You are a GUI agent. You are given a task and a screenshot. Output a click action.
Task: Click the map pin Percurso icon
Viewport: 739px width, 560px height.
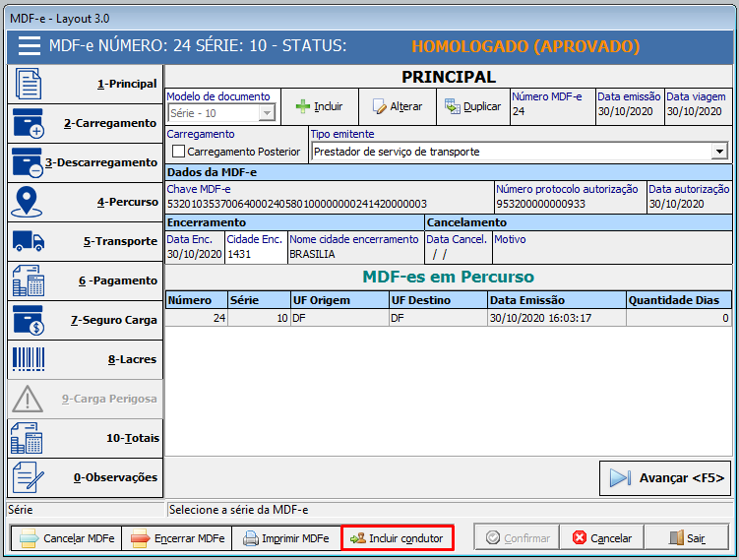coord(27,202)
